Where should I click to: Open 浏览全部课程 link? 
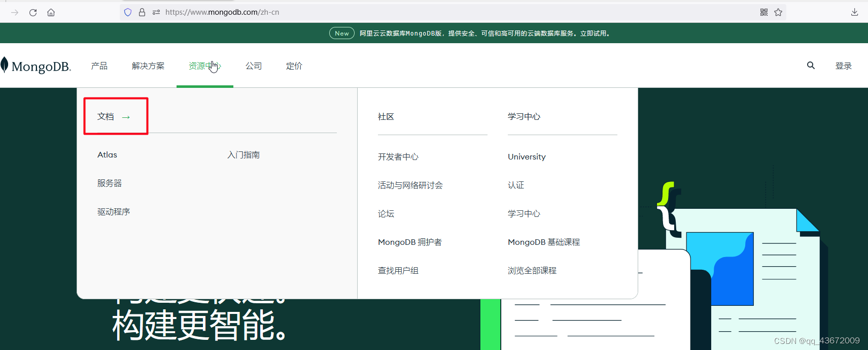[532, 271]
